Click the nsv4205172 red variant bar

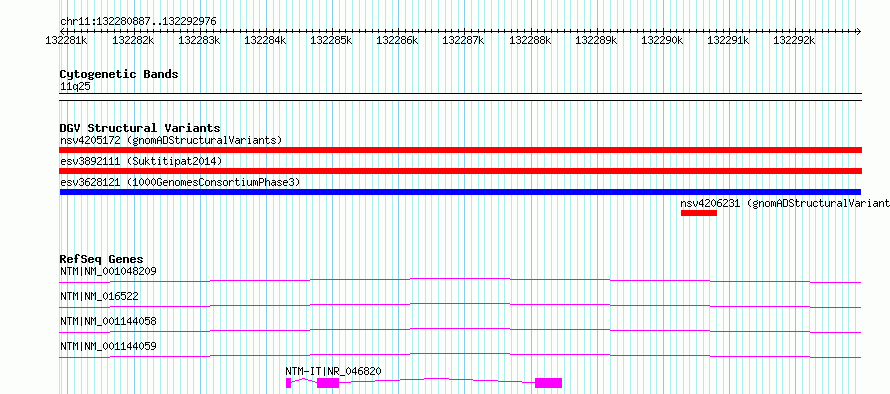click(x=460, y=150)
